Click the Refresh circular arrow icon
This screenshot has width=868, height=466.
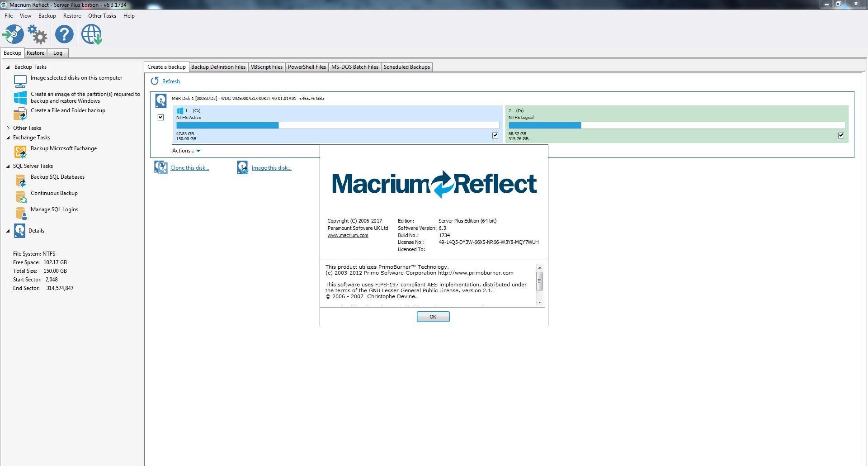pos(155,81)
